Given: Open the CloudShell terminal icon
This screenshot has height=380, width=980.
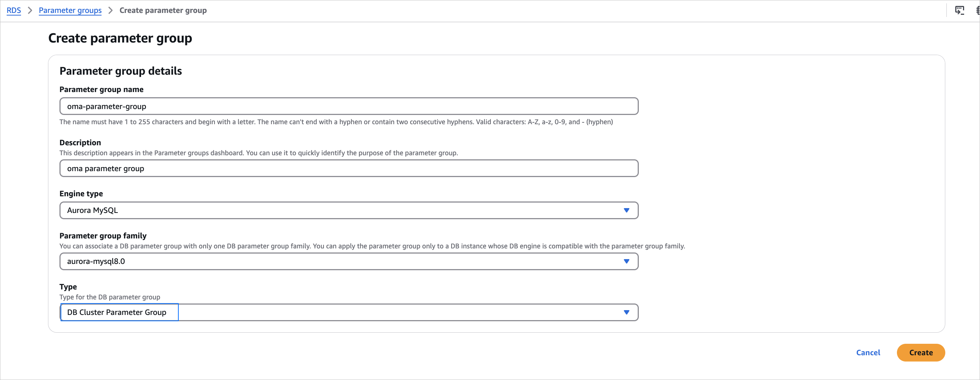Looking at the screenshot, I should click(959, 10).
